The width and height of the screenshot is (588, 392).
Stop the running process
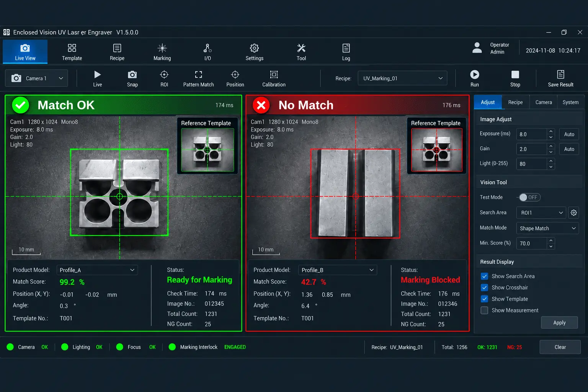pos(515,78)
